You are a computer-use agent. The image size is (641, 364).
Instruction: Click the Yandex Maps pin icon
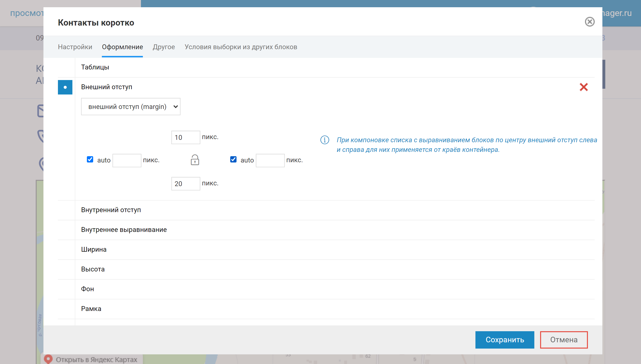pyautogui.click(x=48, y=359)
